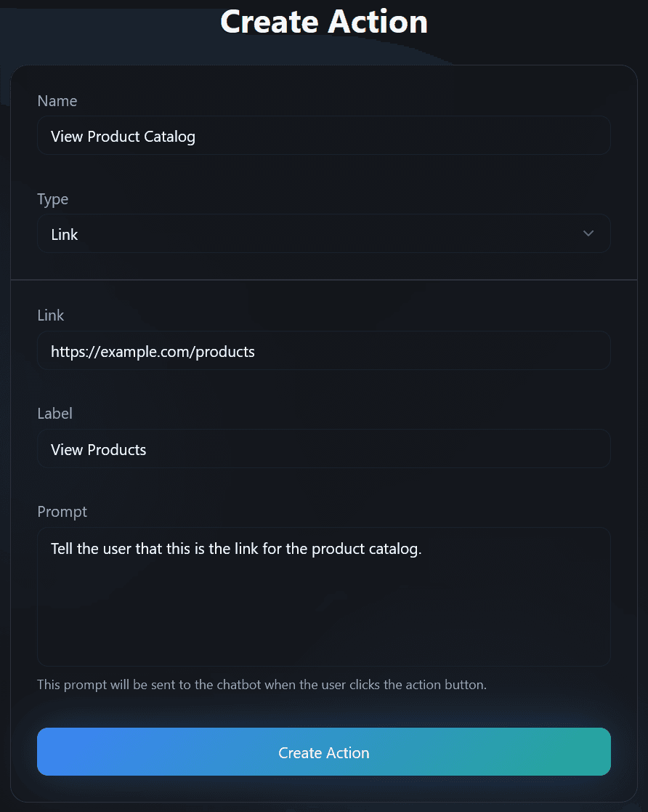Click the prompt helper text below the textarea
This screenshot has height=812, width=648.
tap(262, 684)
